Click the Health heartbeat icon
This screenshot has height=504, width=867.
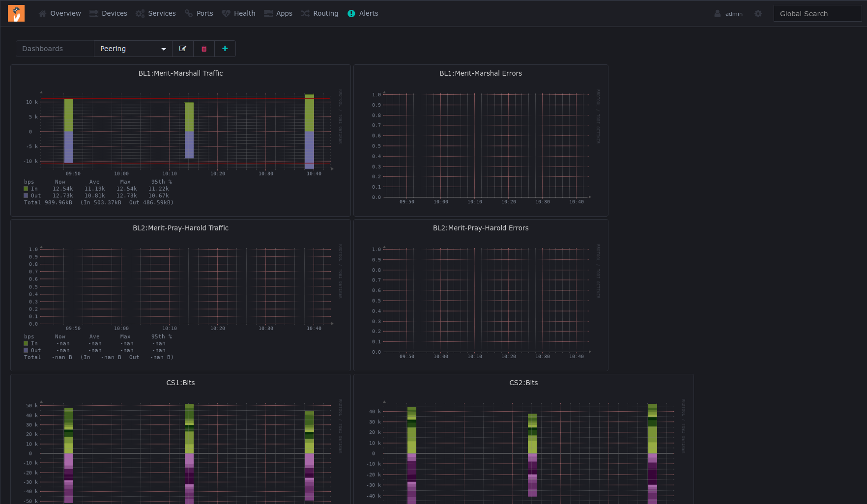point(226,14)
